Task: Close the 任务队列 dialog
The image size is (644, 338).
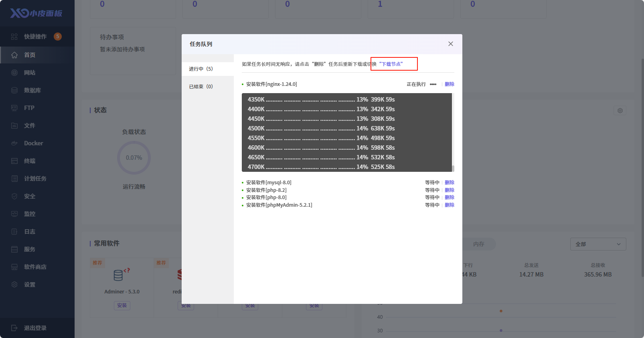Action: coord(451,44)
